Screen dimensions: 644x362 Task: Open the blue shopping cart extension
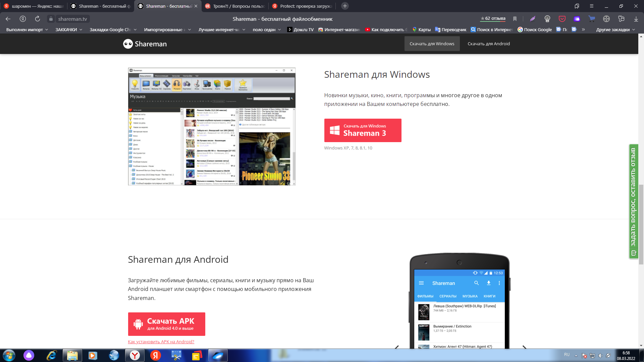click(592, 19)
